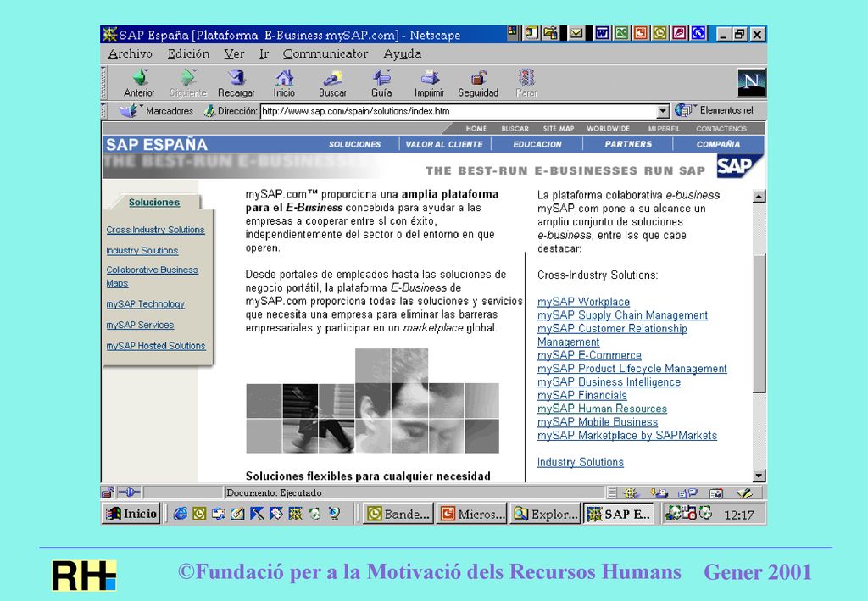Screen dimensions: 868x601
Task: Follow the mySAP Business Intelligence link
Action: 609,381
